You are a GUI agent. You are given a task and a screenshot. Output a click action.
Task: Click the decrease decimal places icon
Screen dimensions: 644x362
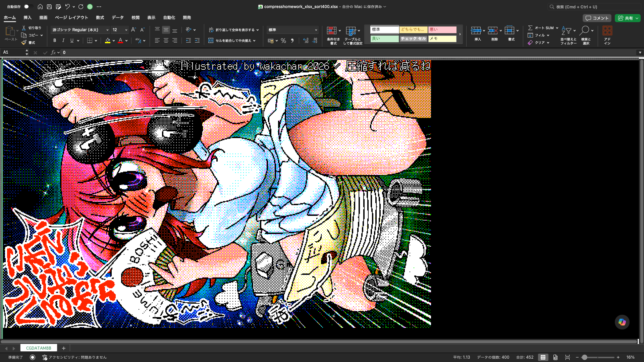pos(314,41)
